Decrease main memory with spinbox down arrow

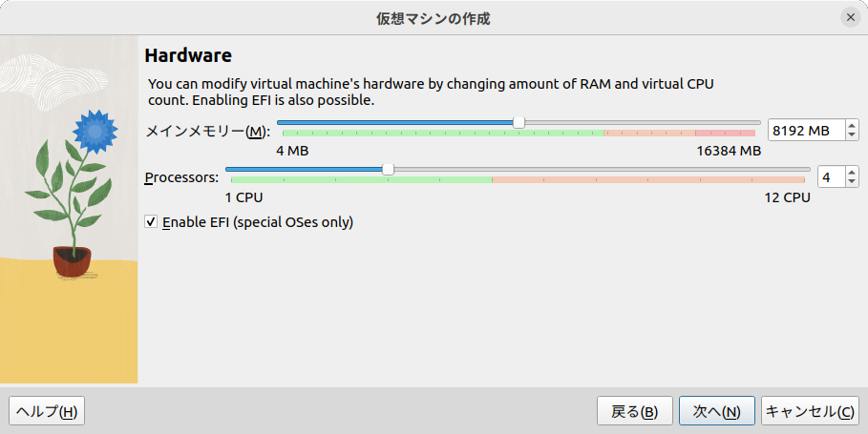(x=852, y=135)
